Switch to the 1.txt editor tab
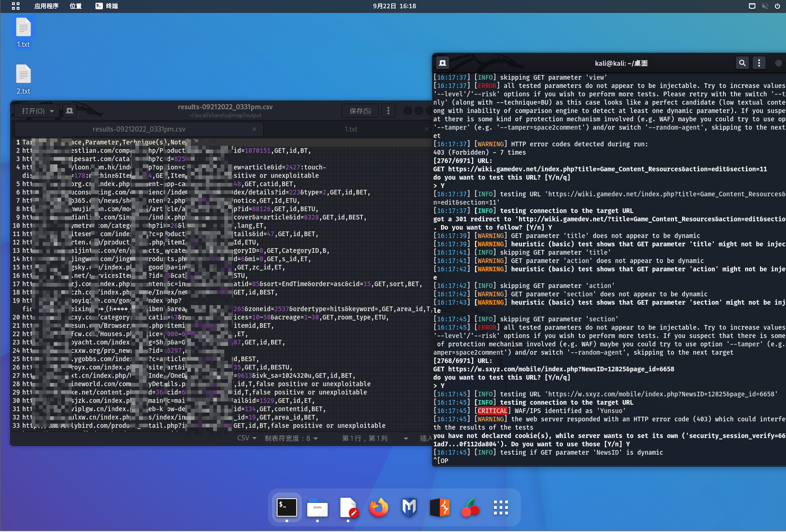Image resolution: width=786 pixels, height=532 pixels. (350, 129)
